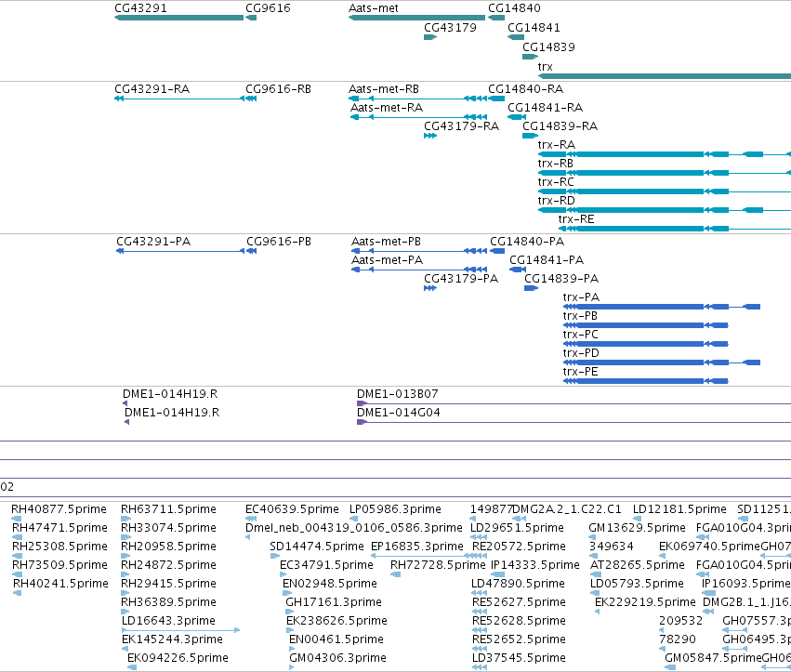Select the trx-RB transcript label

tap(556, 164)
